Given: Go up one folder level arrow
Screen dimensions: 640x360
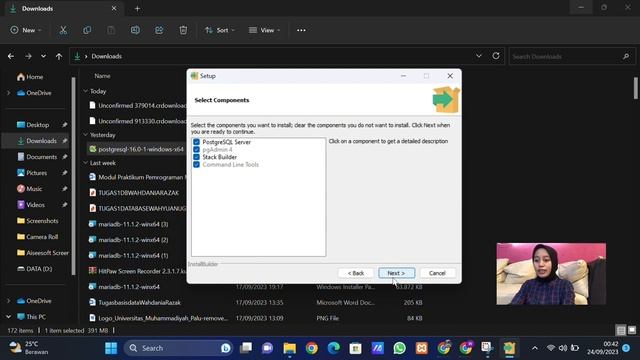Looking at the screenshot, I should tap(59, 56).
